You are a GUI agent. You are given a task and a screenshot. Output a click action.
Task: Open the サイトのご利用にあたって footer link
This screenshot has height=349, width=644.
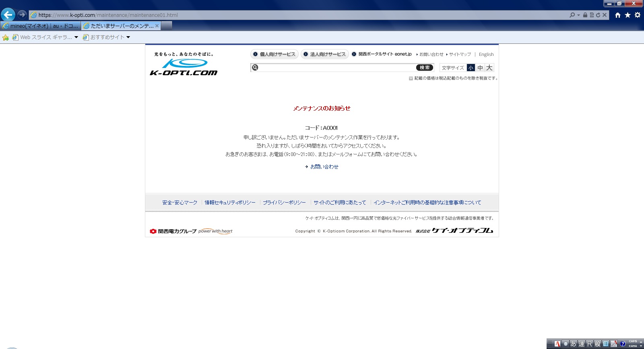[x=340, y=203]
